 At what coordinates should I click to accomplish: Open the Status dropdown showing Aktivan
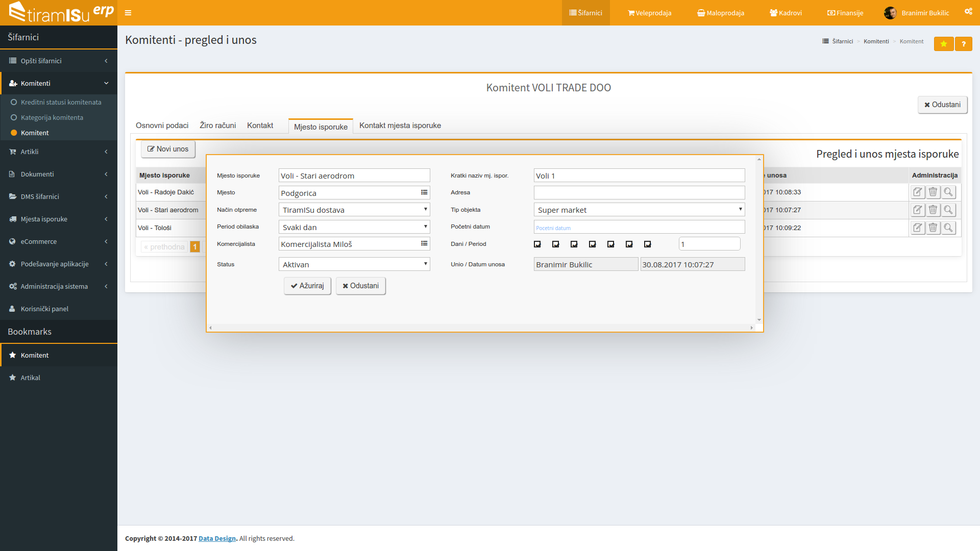354,264
